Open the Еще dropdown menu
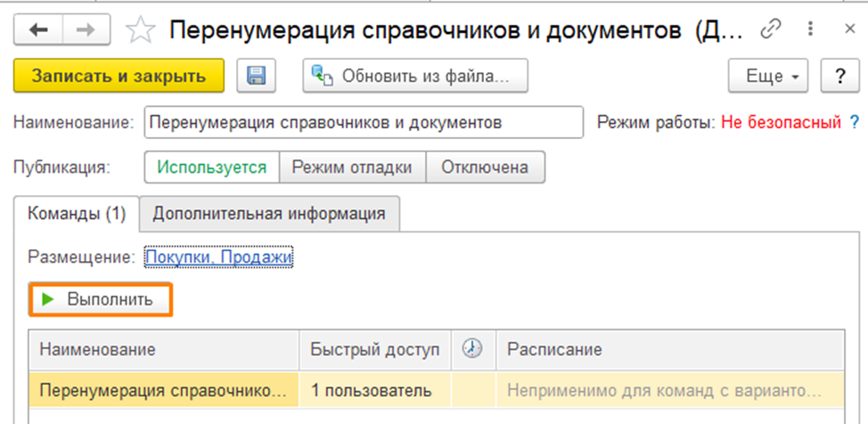 point(770,77)
